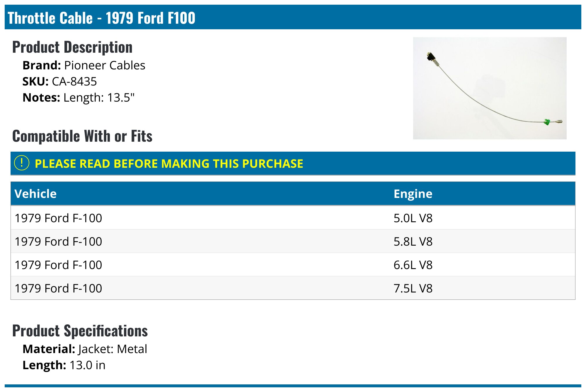Click the SKU CA-8435 text
Screen dimensions: 586x392
[x=59, y=81]
